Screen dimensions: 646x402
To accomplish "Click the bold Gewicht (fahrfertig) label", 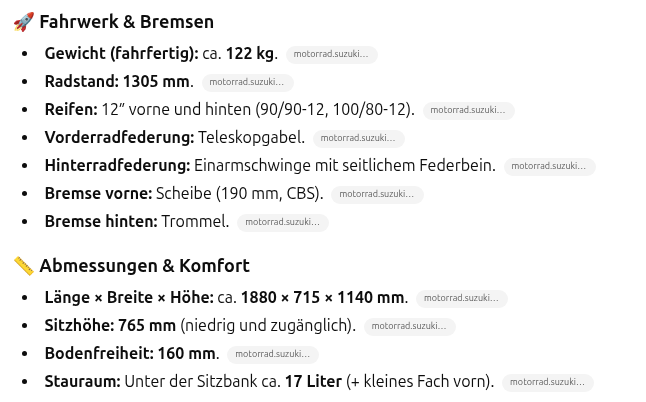I will pos(121,53).
